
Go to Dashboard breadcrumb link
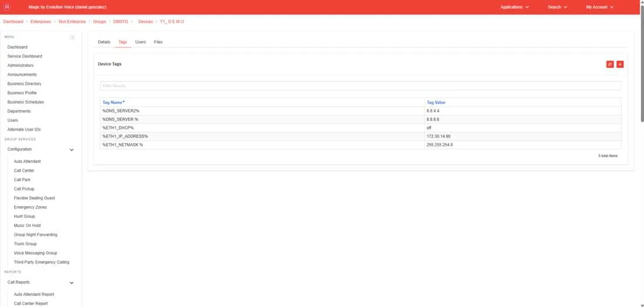13,21
